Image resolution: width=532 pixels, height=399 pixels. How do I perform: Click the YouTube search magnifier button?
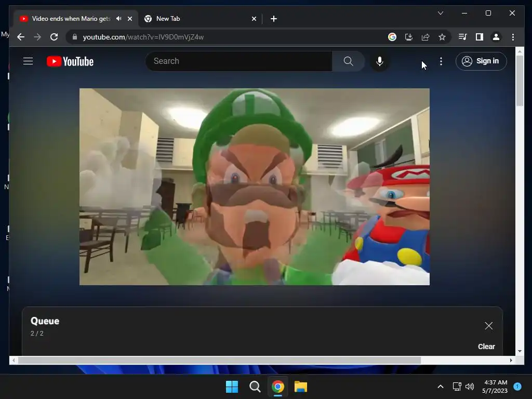(348, 61)
